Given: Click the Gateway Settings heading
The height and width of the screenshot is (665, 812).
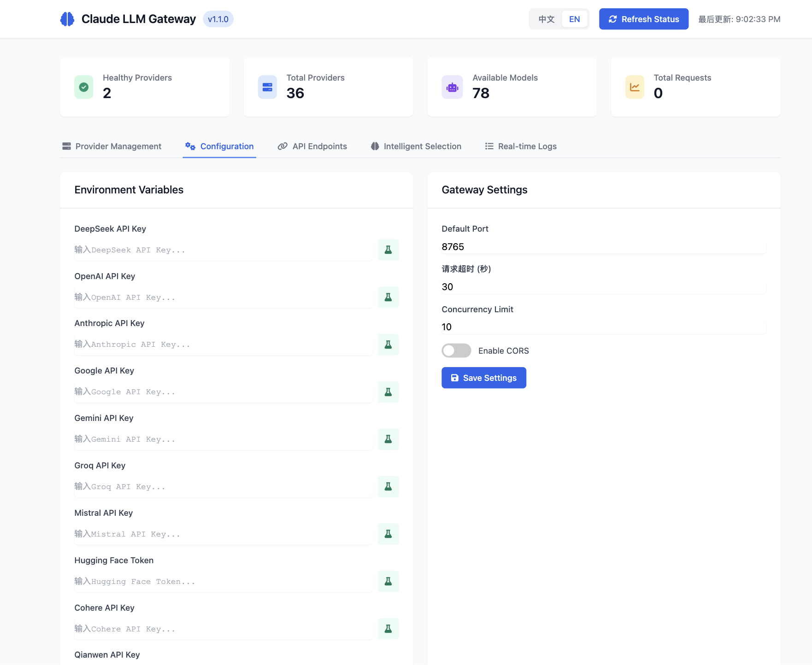Looking at the screenshot, I should click(x=484, y=190).
